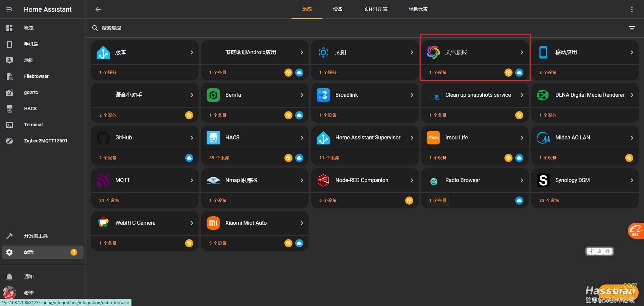Expand Home Assistant Supervisor chevron
Screen dimensions: 644x306
click(412, 138)
